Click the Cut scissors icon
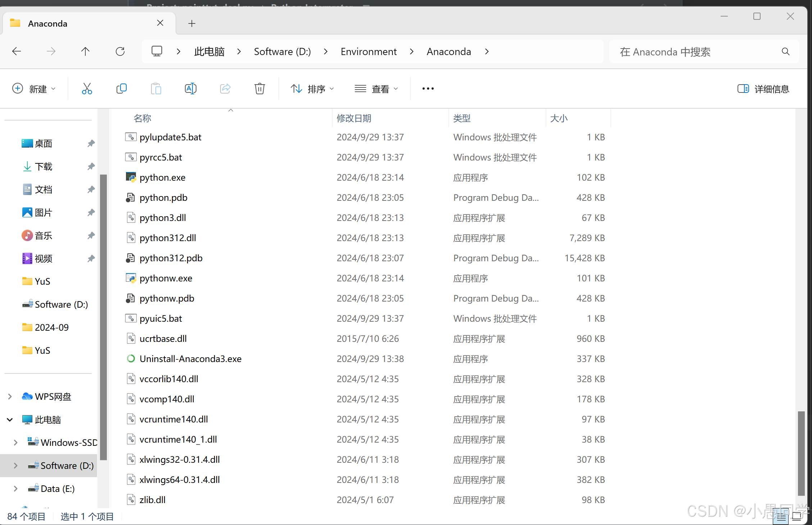Image resolution: width=812 pixels, height=525 pixels. (x=87, y=89)
